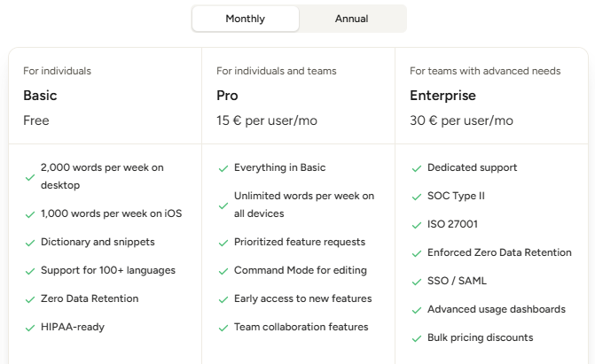Click the Team collaboration features item
Viewport: 595px width, 364px height.
301,327
